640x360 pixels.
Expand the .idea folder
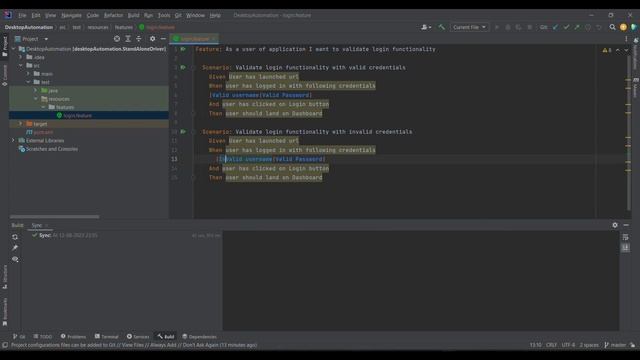tap(21, 57)
